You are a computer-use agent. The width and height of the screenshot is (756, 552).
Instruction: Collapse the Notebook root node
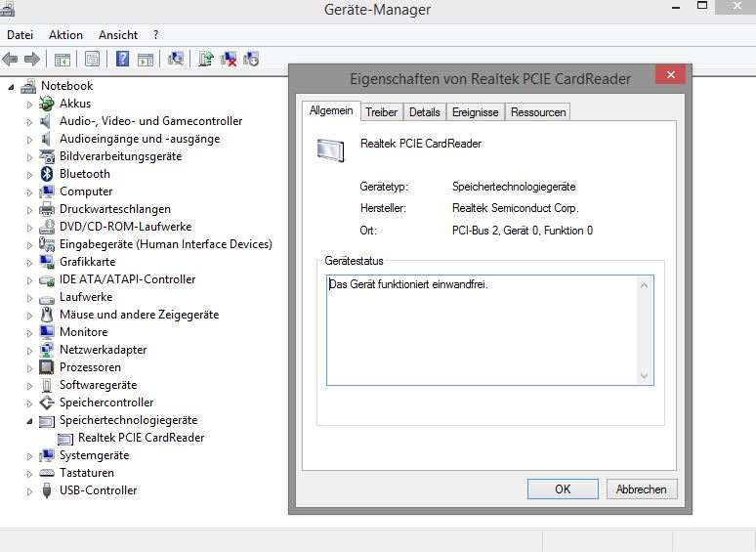pyautogui.click(x=11, y=87)
